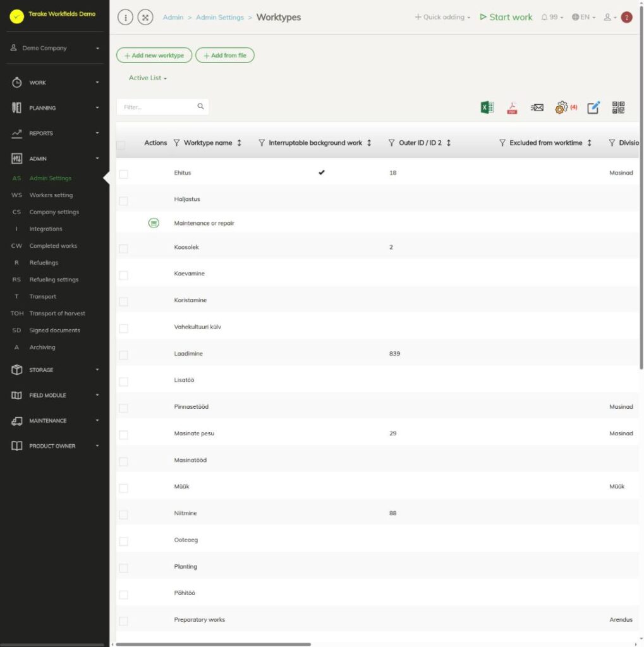Send the list by email icon
This screenshot has height=647, width=644.
point(537,107)
